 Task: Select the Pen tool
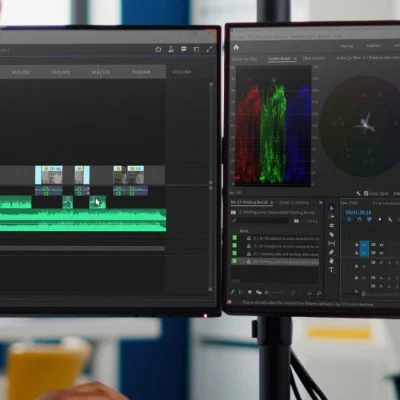332,252
